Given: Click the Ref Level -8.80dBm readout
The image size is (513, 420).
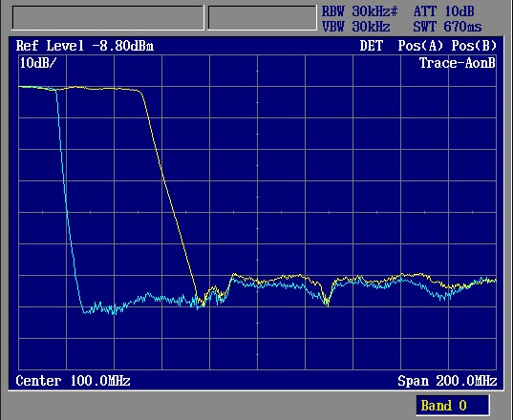Looking at the screenshot, I should click(x=85, y=46).
